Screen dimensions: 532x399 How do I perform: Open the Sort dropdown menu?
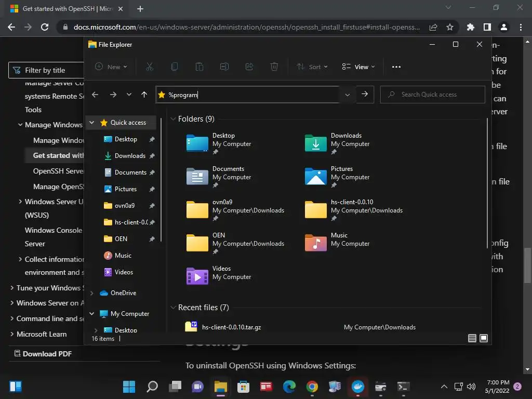tap(312, 67)
